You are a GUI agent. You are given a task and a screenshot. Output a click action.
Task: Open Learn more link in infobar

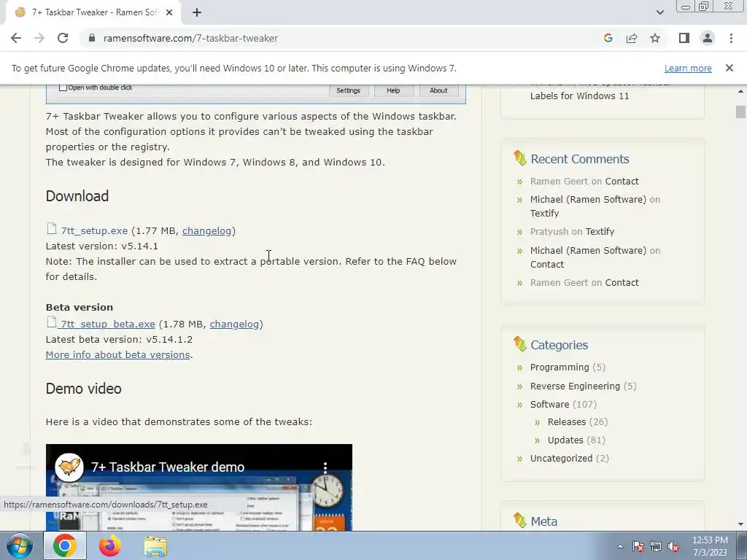coord(688,68)
